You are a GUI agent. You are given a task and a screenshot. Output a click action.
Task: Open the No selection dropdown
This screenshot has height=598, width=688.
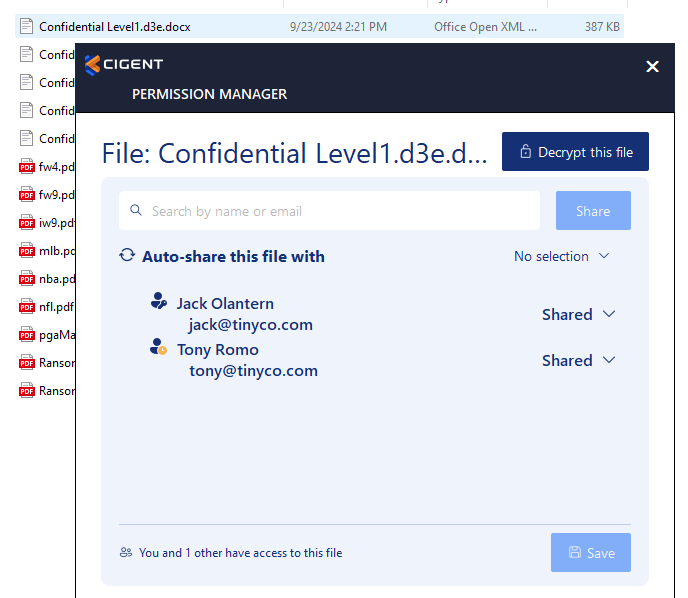click(562, 256)
